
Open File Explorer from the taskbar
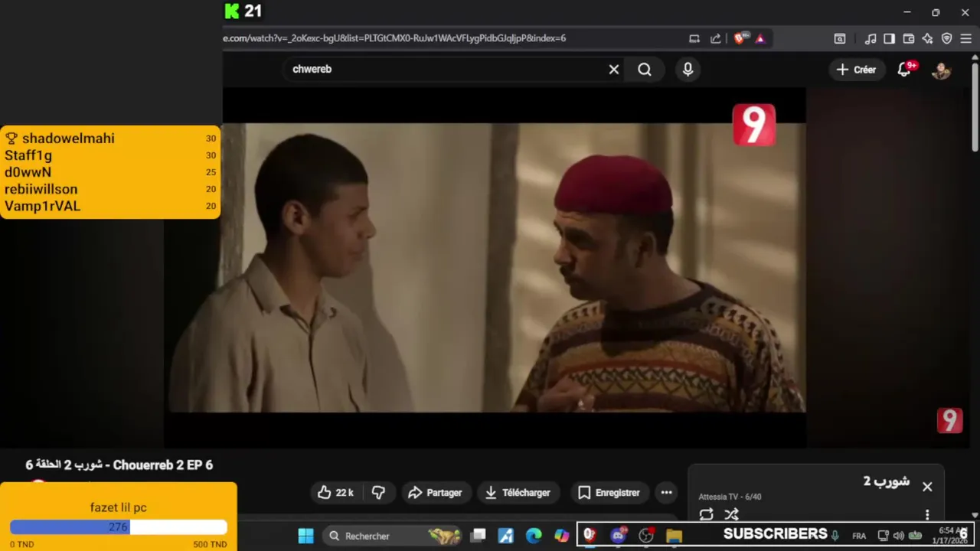coord(674,536)
